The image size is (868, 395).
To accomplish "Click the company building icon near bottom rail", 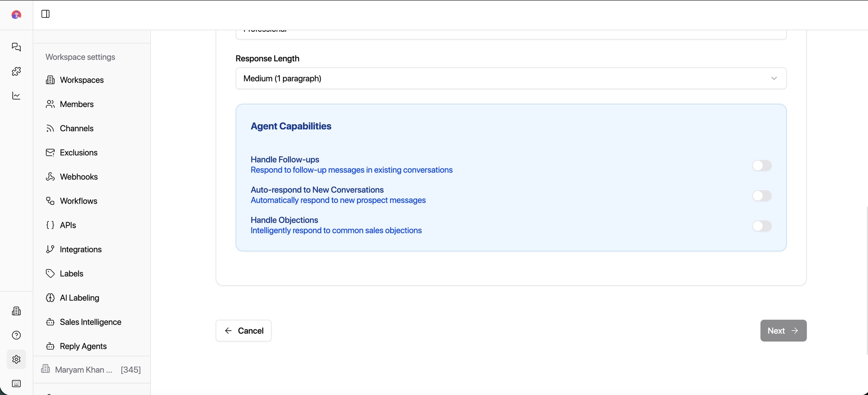I will 16,311.
